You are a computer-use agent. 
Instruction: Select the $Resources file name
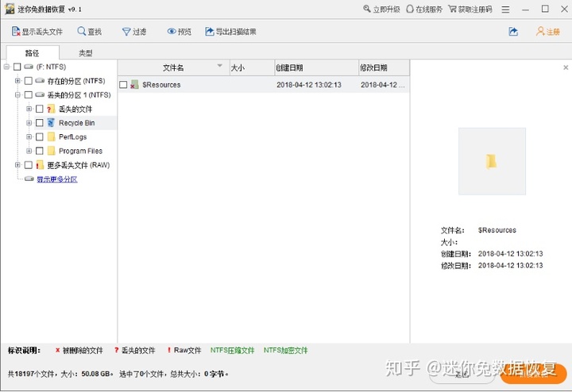pos(161,85)
